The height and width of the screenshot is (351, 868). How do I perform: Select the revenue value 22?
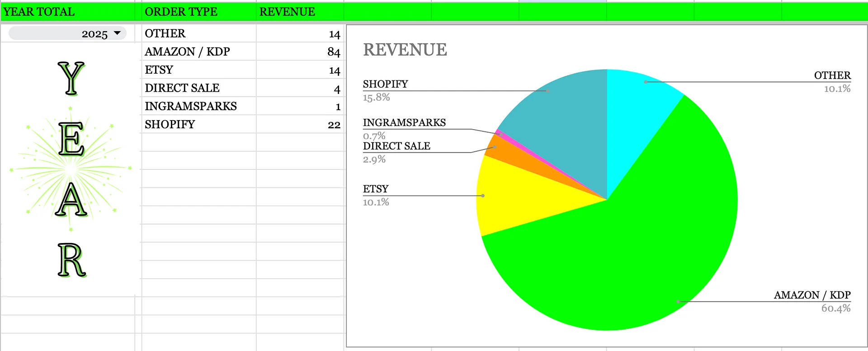tap(300, 124)
